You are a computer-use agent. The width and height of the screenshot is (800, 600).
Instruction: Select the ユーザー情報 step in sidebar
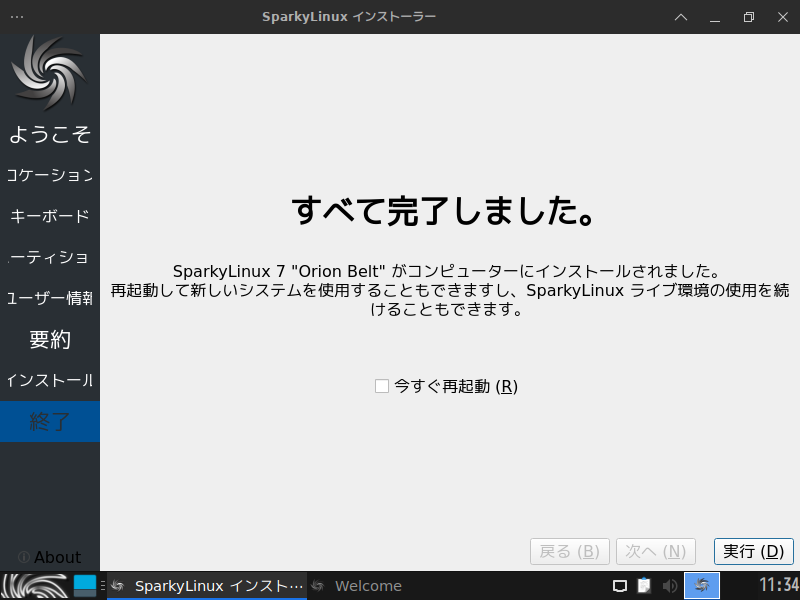(50, 298)
